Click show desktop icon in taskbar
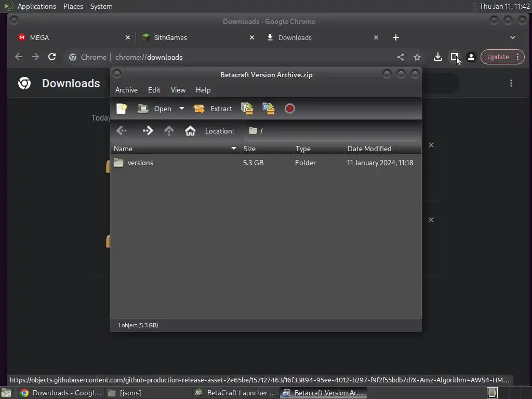Screen dimensions: 532x399 pyautogui.click(x=6, y=393)
